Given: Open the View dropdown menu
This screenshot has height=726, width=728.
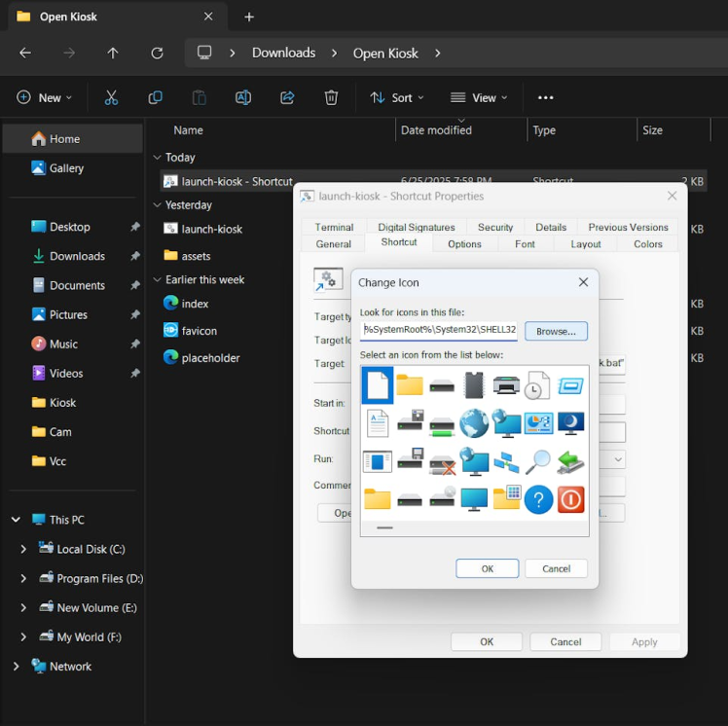Looking at the screenshot, I should 478,97.
